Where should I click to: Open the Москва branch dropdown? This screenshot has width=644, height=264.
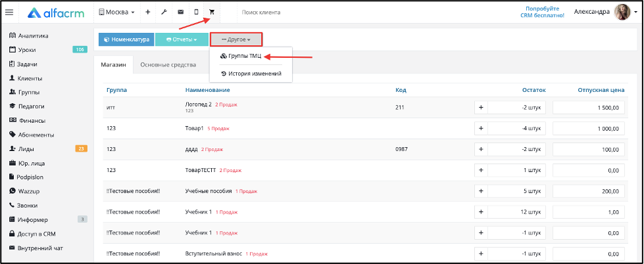click(x=116, y=12)
